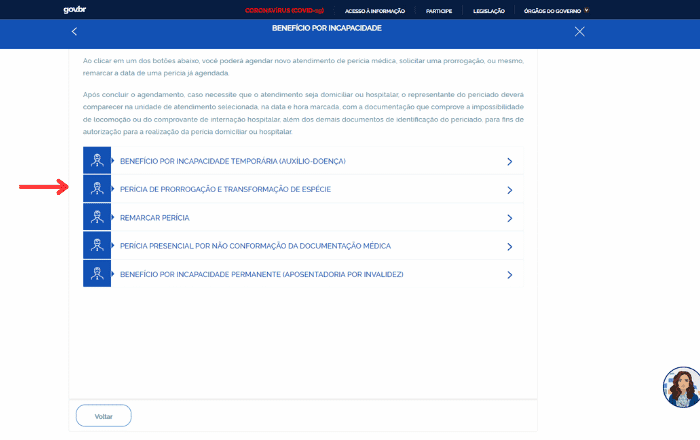Expand the chevron for Aposentadoria por Invalidez
The height and width of the screenshot is (440, 700).
(x=509, y=273)
